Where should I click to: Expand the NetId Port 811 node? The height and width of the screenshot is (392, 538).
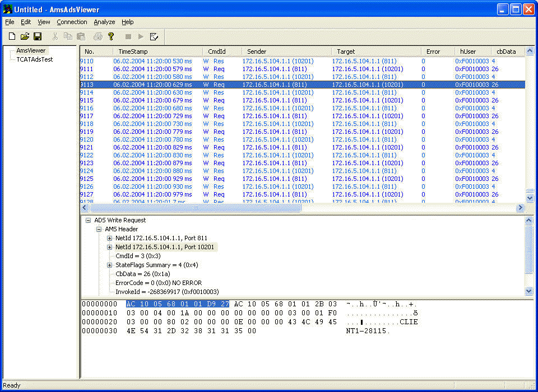[x=110, y=238]
